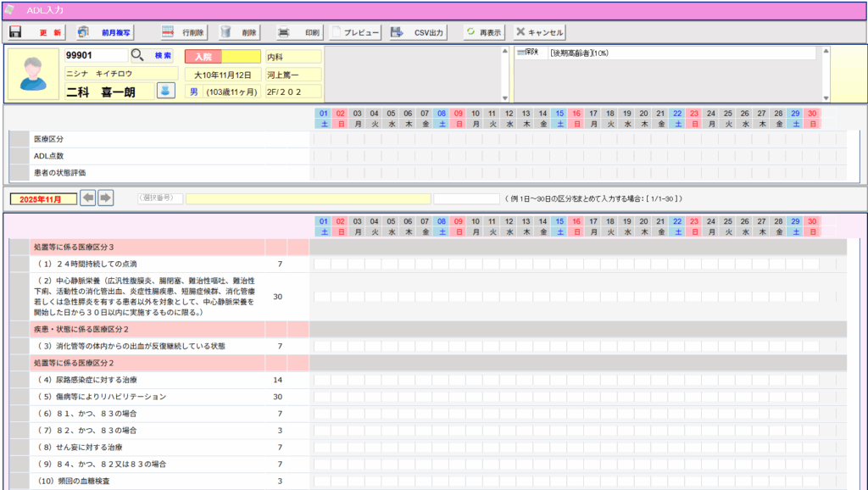Go to previous month with left arrow
Screen dimensions: 868x490
(88, 198)
